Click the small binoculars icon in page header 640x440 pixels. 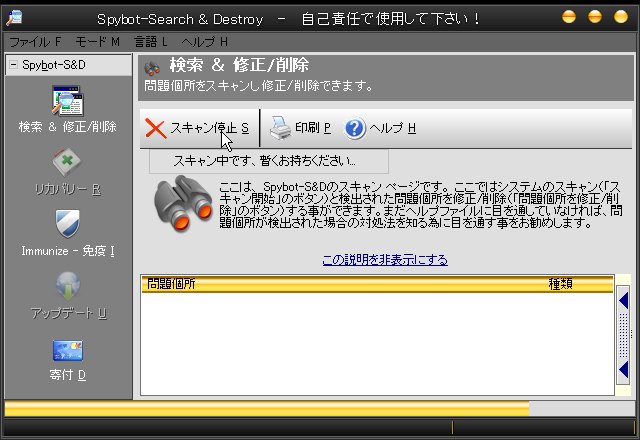click(152, 69)
